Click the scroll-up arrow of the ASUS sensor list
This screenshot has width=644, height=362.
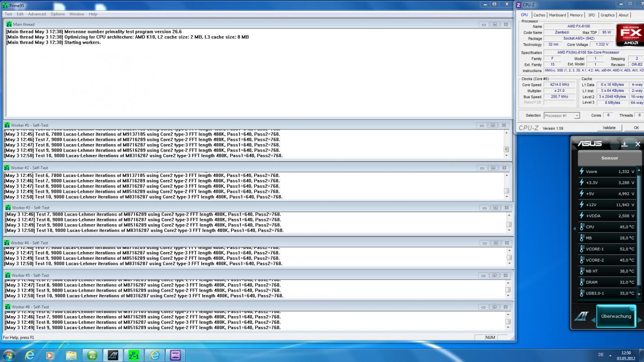(639, 171)
